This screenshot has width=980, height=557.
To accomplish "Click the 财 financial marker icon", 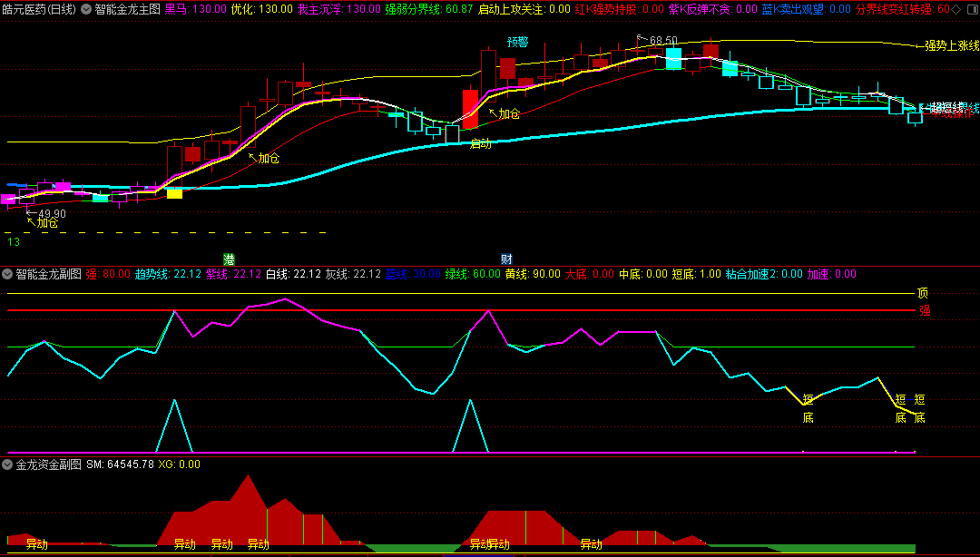I will pos(506,259).
